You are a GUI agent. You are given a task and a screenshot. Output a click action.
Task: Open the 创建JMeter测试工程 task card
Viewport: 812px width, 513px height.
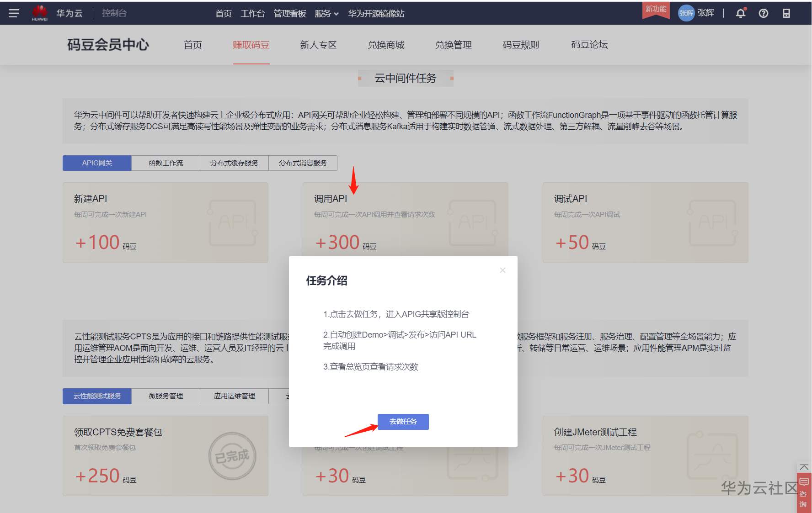point(646,455)
